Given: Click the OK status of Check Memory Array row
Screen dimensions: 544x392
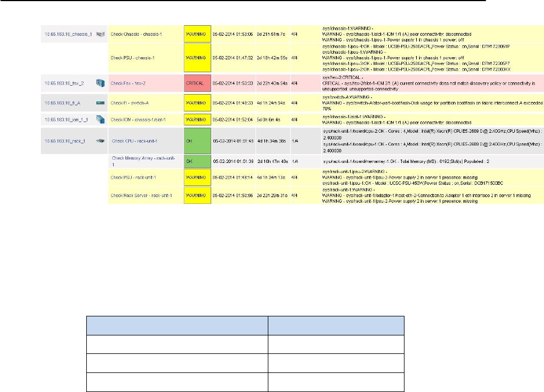Looking at the screenshot, I should point(197,161).
